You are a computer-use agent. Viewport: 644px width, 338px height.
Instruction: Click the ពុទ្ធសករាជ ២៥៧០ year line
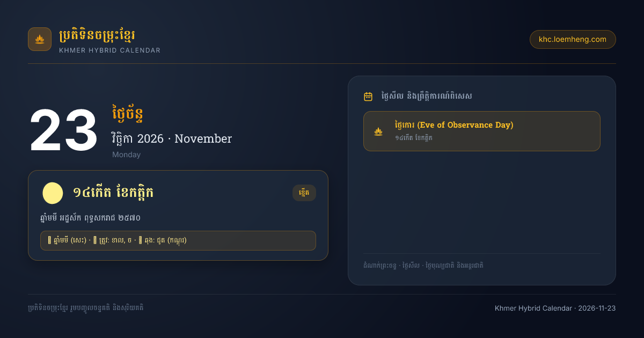pos(90,218)
